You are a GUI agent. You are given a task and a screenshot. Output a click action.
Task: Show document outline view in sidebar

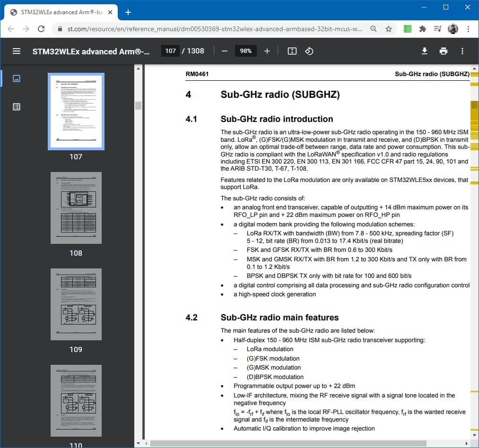17,107
